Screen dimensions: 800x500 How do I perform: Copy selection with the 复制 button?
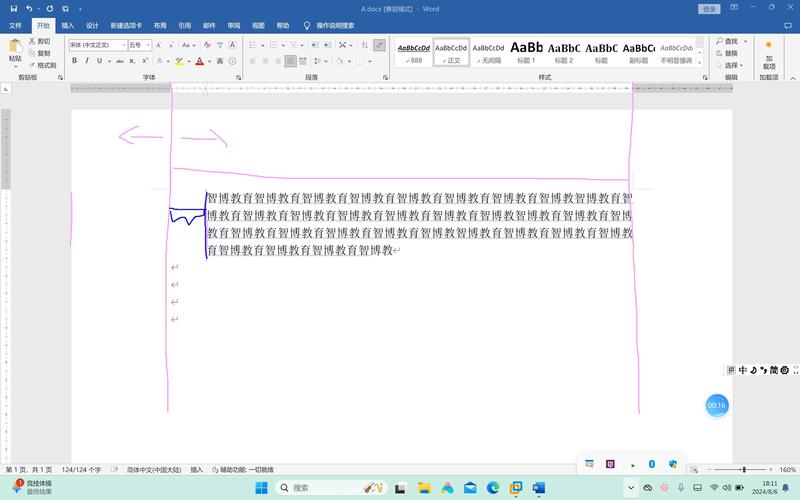(x=39, y=53)
